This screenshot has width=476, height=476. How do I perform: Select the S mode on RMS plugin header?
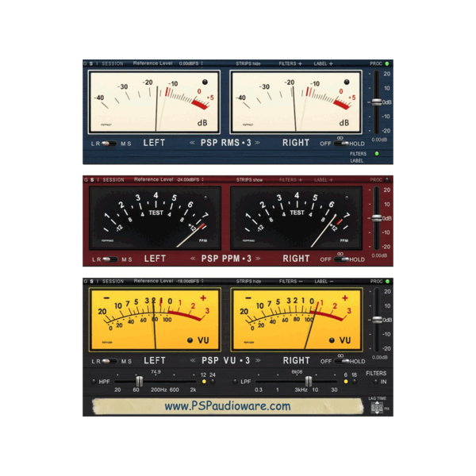point(91,63)
